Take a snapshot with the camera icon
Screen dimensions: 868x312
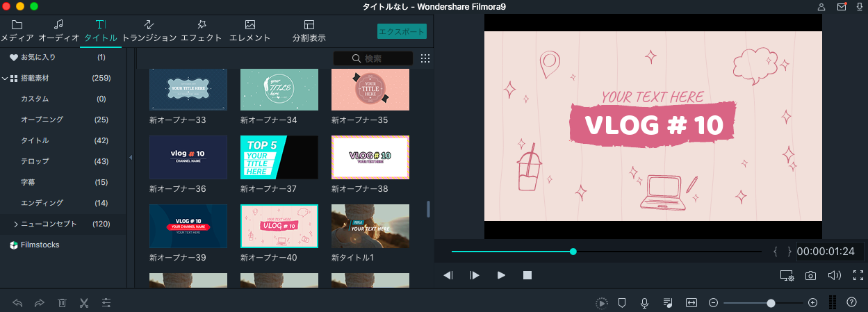(x=810, y=275)
